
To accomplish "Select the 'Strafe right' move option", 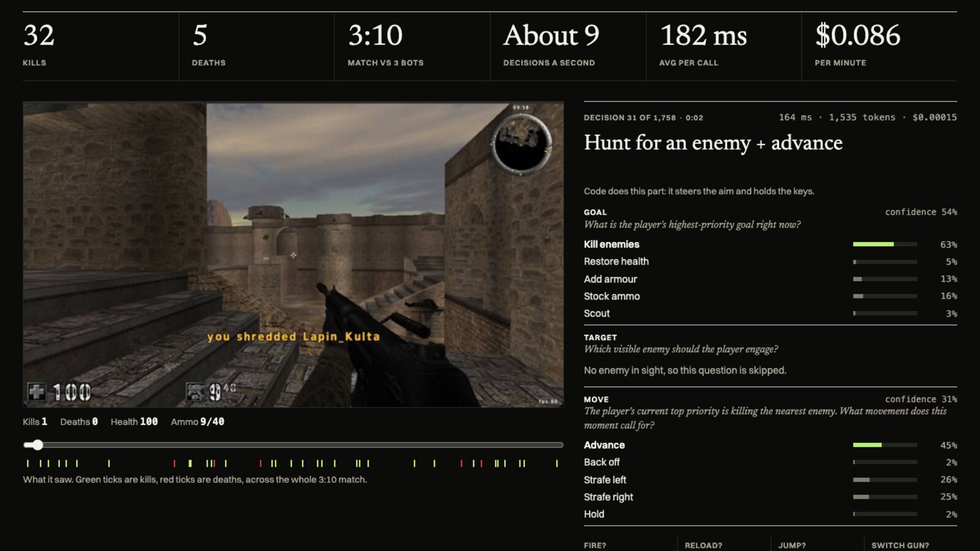I will point(770,497).
